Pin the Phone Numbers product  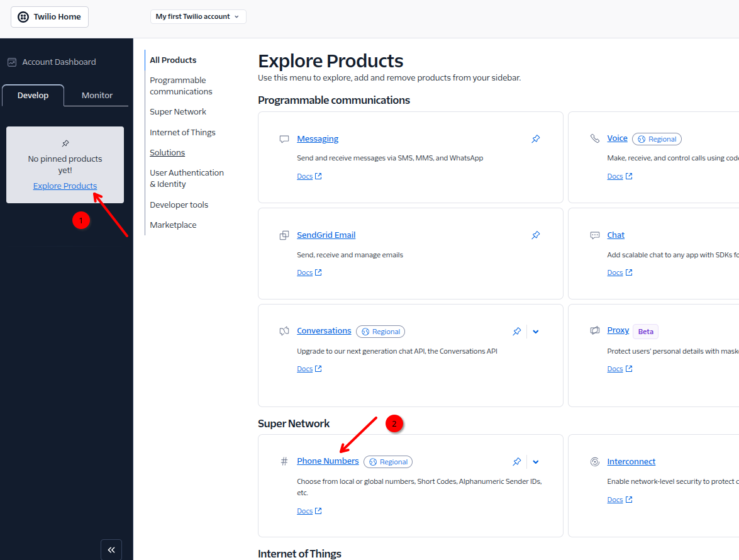tap(516, 461)
